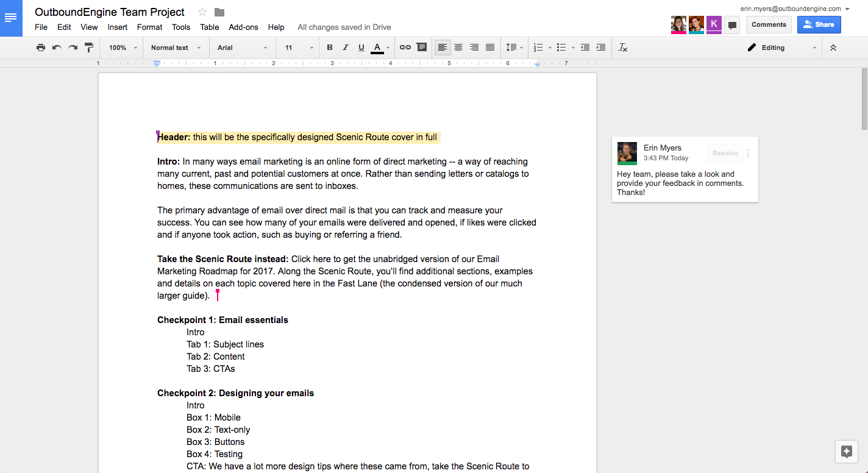This screenshot has height=473, width=868.
Task: Apply numbered list formatting
Action: [x=538, y=48]
